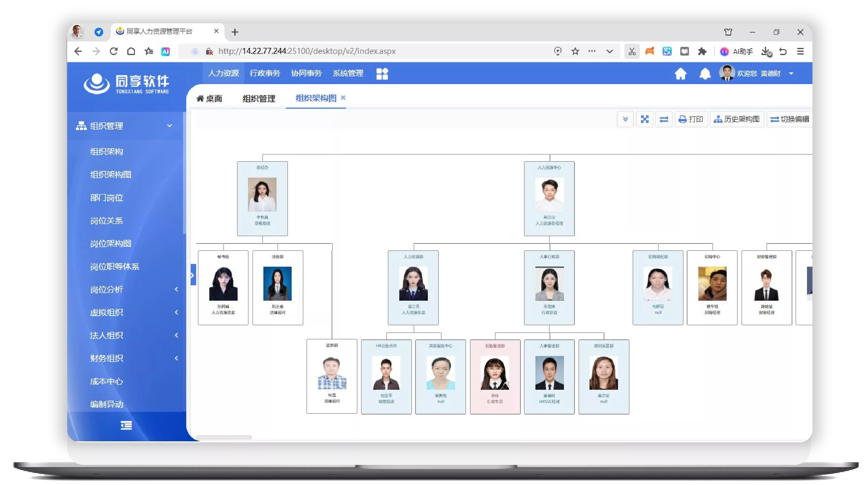Select the HR业务伙伴 department card

point(386,377)
